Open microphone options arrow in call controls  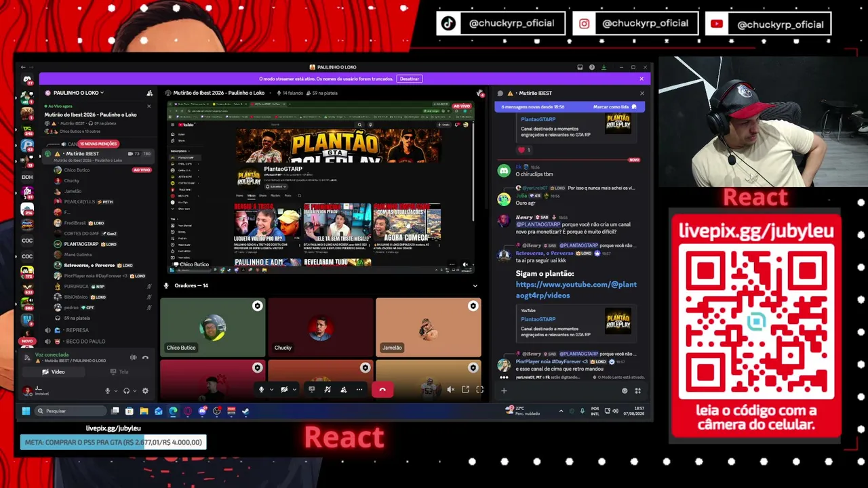pos(271,389)
